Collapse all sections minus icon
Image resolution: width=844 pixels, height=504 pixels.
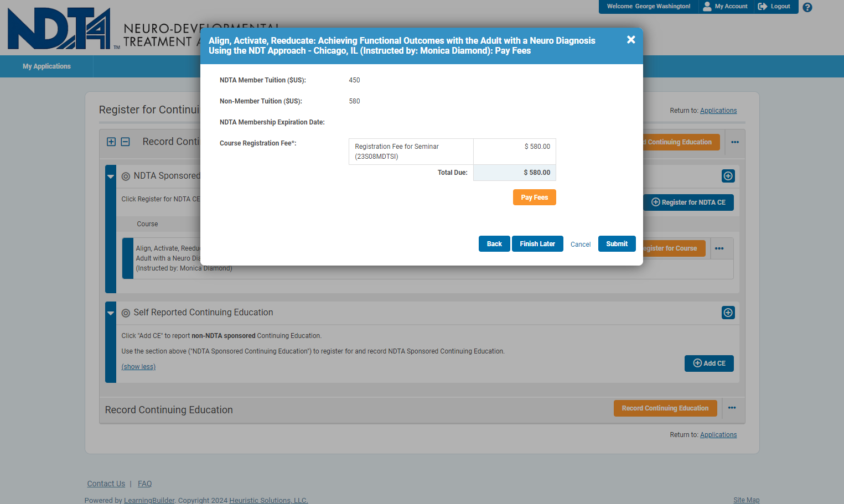click(126, 142)
